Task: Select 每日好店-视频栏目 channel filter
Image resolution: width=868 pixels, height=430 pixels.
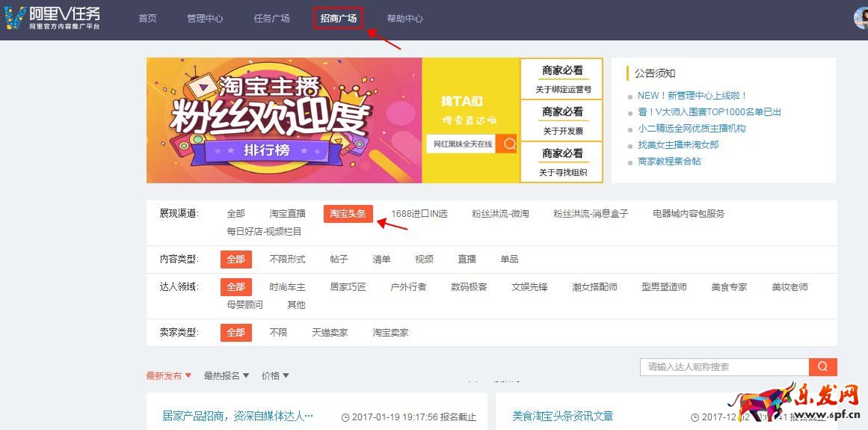Action: [x=264, y=232]
